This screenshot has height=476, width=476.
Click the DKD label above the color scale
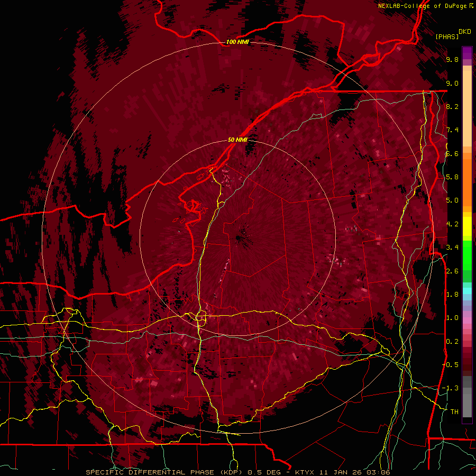pos(465,32)
